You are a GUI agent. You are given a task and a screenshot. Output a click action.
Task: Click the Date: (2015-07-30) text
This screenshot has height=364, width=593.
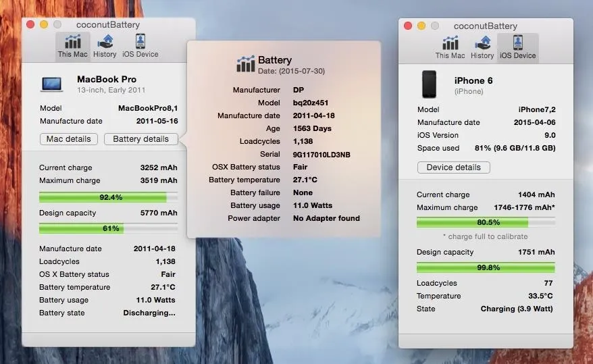(291, 71)
